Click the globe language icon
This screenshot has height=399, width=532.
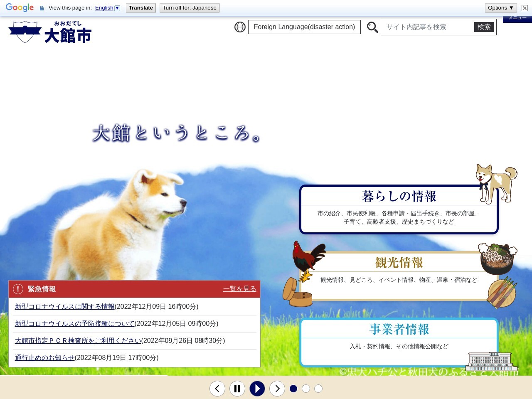pyautogui.click(x=240, y=27)
